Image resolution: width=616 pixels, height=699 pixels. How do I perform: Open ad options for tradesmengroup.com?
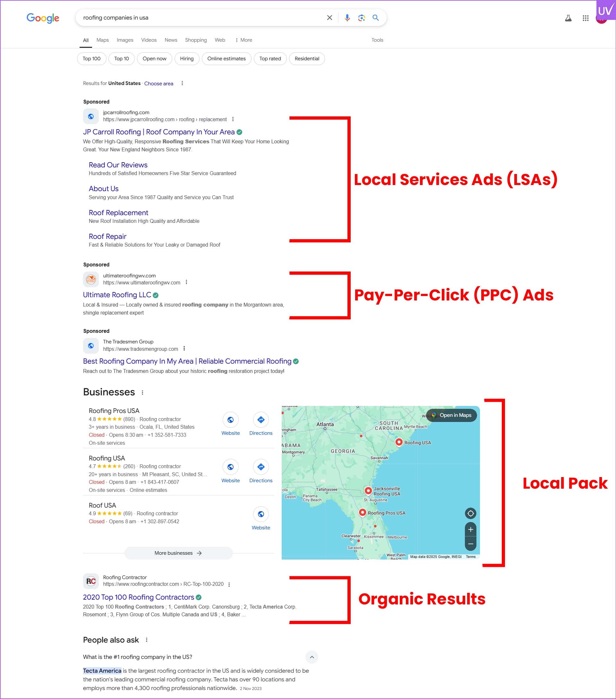click(x=184, y=349)
